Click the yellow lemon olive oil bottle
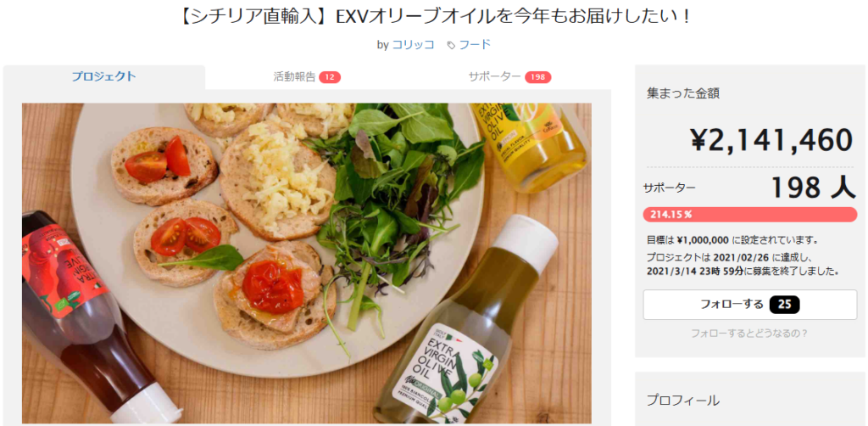 pos(529,147)
